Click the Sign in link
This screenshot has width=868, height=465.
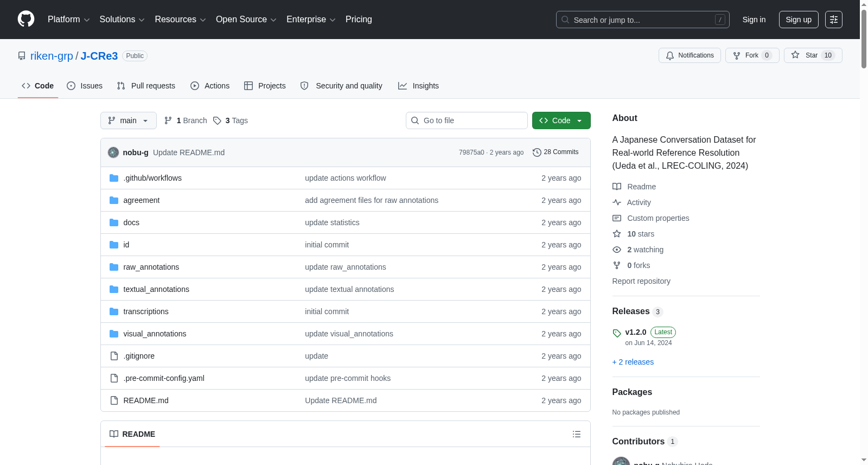tap(754, 20)
